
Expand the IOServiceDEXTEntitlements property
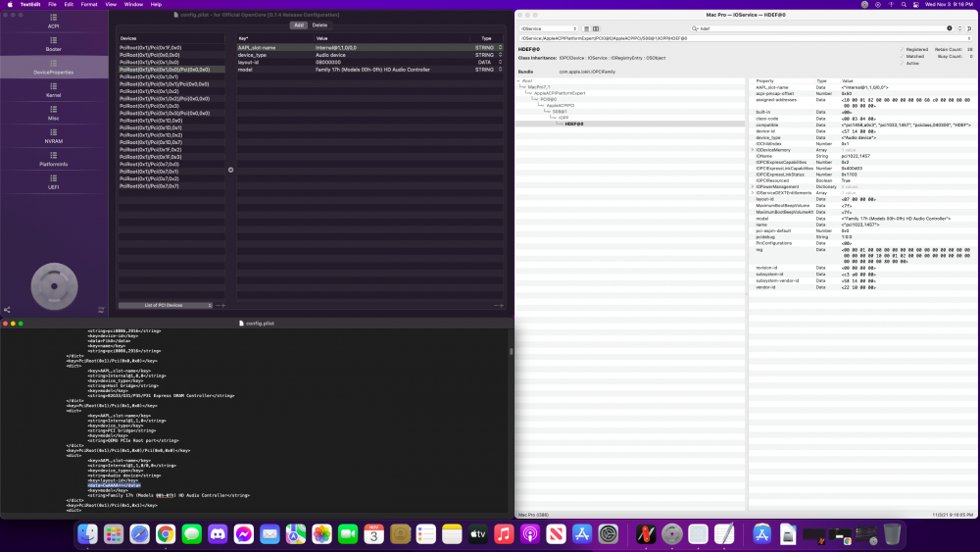(x=753, y=193)
